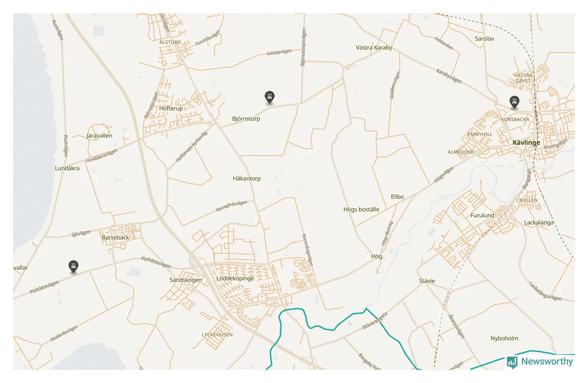Click the Västra Karaby label
Viewport: 588px width, 383px height.
coord(374,47)
